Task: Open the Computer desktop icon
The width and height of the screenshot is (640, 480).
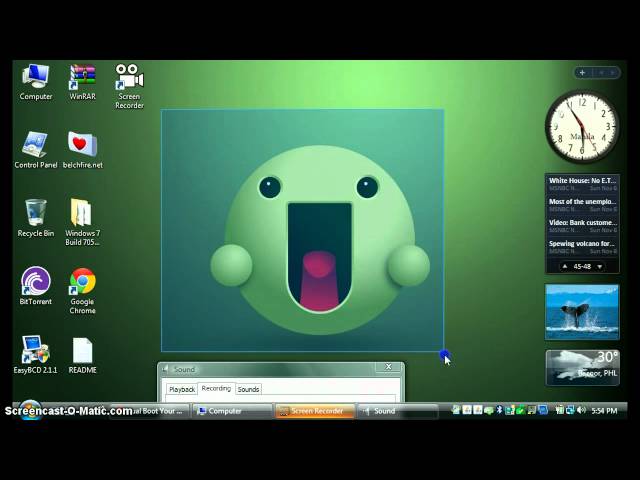Action: click(x=36, y=82)
